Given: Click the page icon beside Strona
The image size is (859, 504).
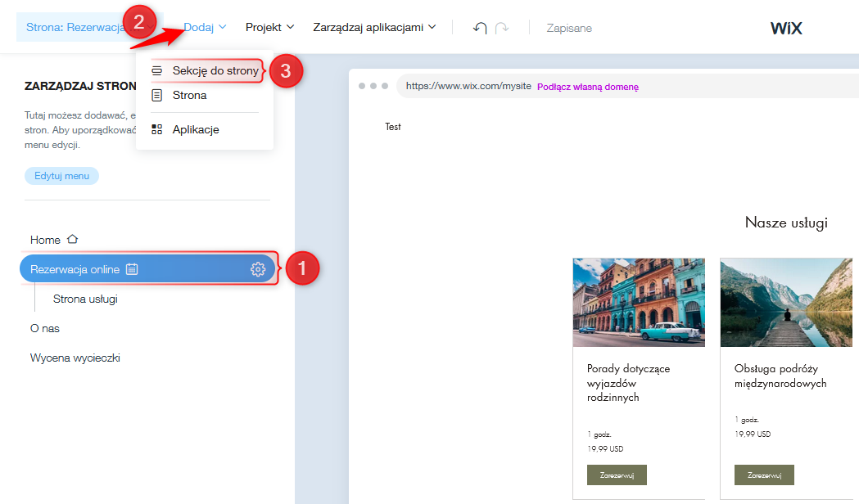Looking at the screenshot, I should [x=156, y=95].
